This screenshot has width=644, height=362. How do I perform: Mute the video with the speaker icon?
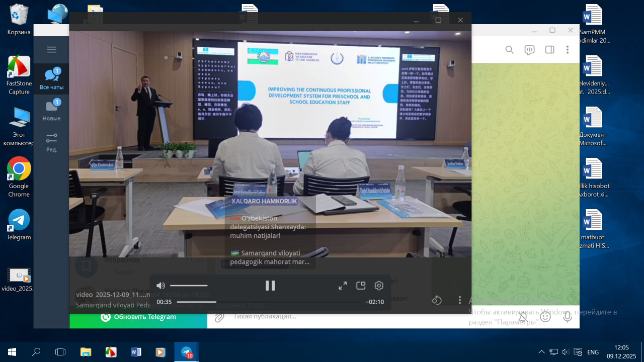point(160,286)
